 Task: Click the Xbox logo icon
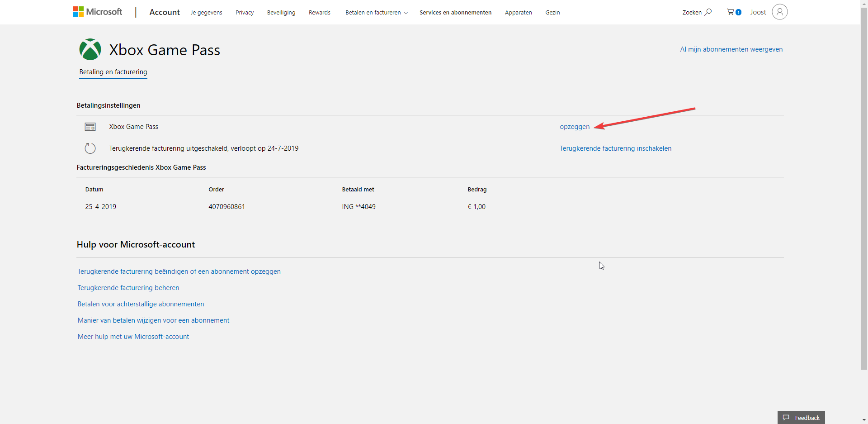click(90, 49)
